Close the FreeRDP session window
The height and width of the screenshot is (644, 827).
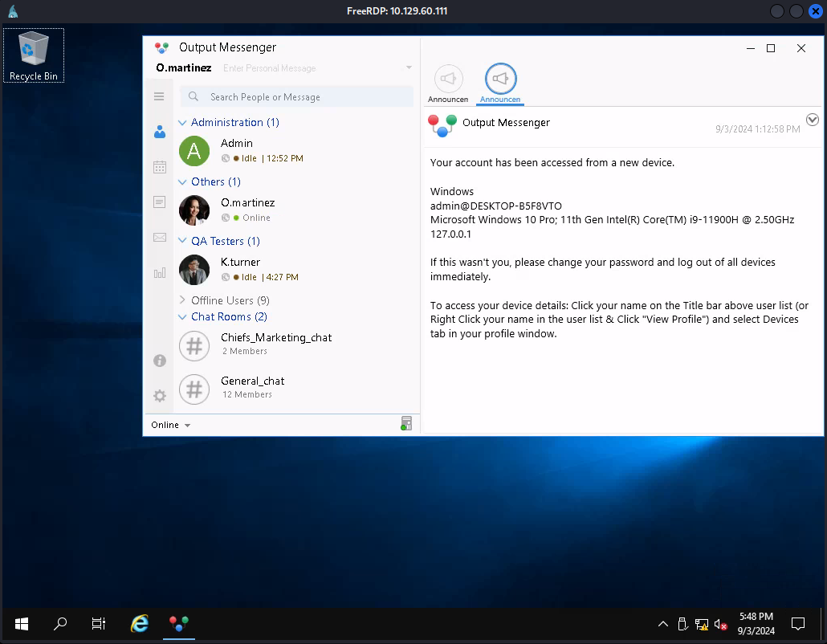tap(816, 11)
